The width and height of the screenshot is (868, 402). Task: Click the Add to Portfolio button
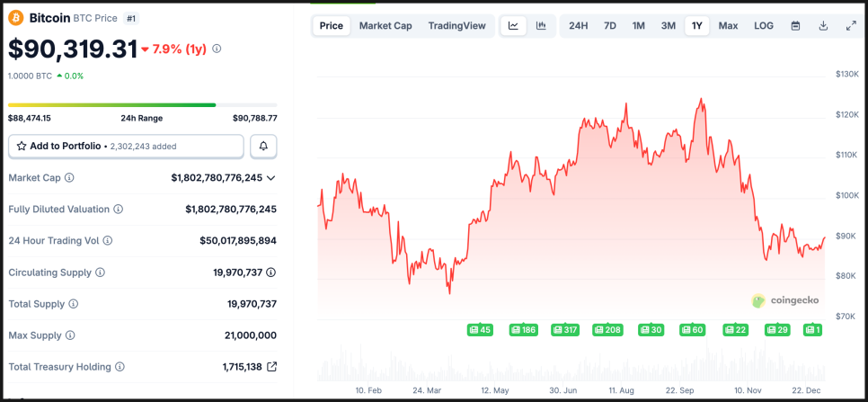(x=126, y=146)
